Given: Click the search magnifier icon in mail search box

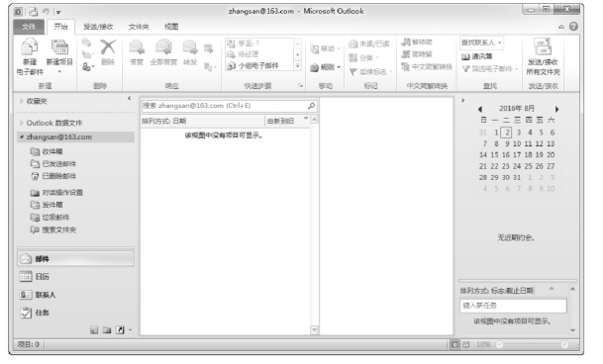Looking at the screenshot, I should 311,105.
